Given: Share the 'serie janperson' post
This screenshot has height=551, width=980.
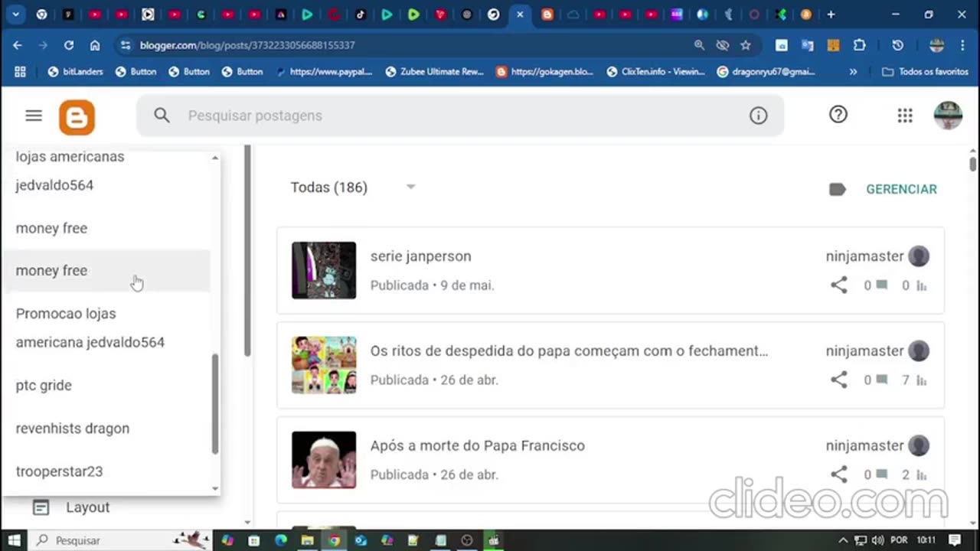Looking at the screenshot, I should [839, 285].
